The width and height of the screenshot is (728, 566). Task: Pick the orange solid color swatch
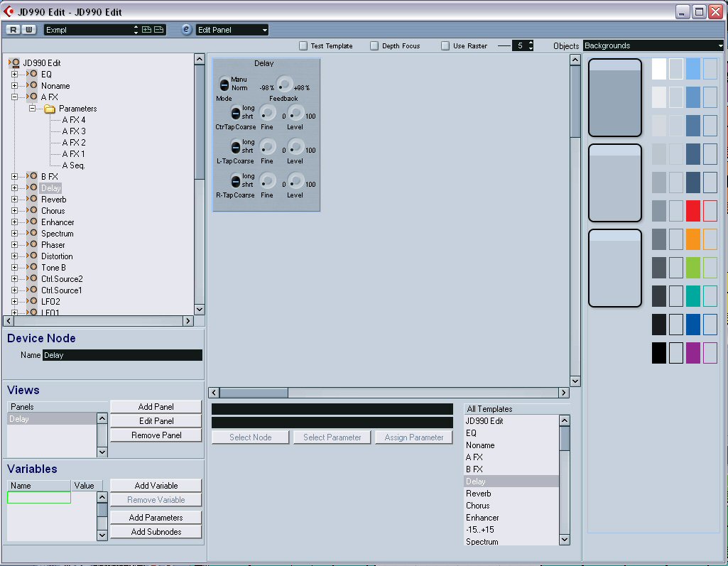click(692, 239)
